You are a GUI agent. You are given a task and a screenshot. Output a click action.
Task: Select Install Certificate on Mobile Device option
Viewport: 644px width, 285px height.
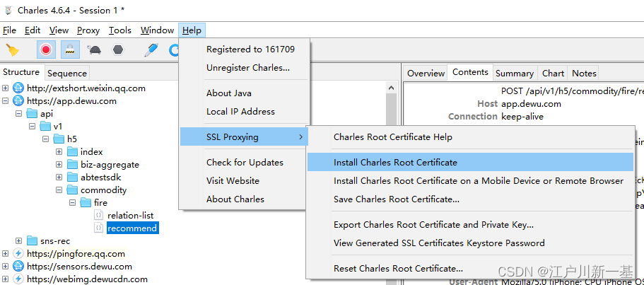470,181
